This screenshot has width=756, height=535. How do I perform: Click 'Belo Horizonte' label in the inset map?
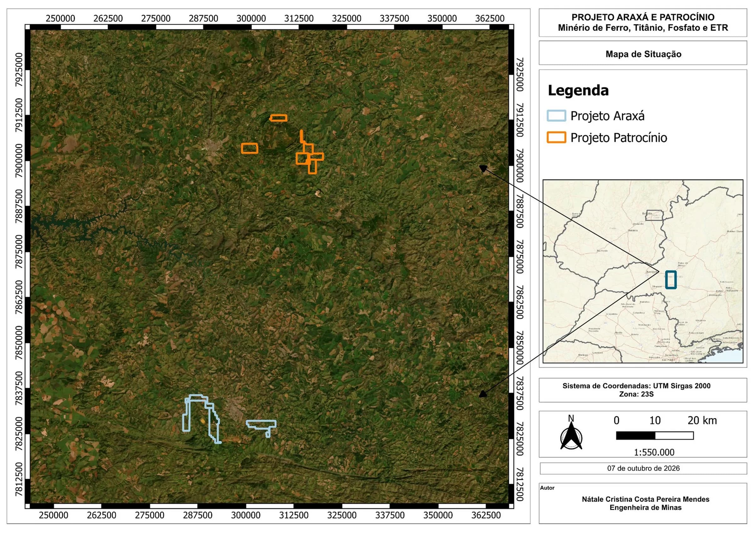[732, 289]
